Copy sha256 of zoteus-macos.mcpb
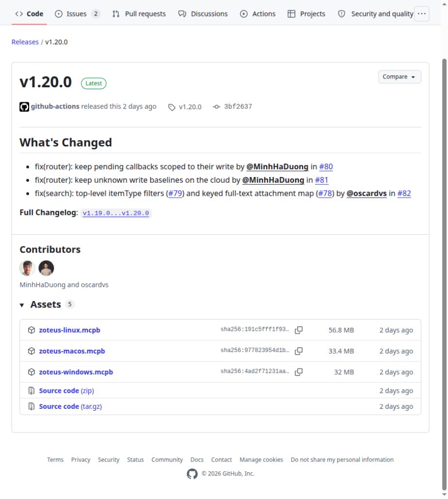448x499 pixels. coord(299,351)
